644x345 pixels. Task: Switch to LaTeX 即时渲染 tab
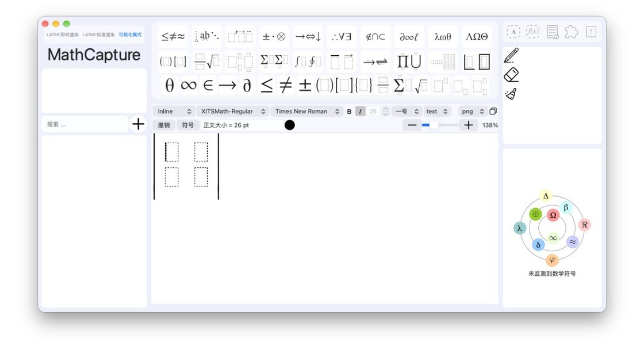click(x=63, y=34)
